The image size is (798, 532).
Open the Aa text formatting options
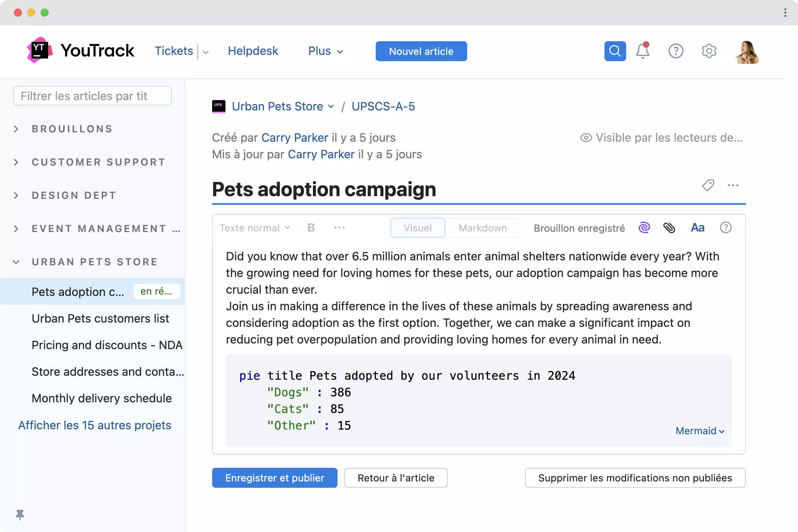[x=698, y=228]
